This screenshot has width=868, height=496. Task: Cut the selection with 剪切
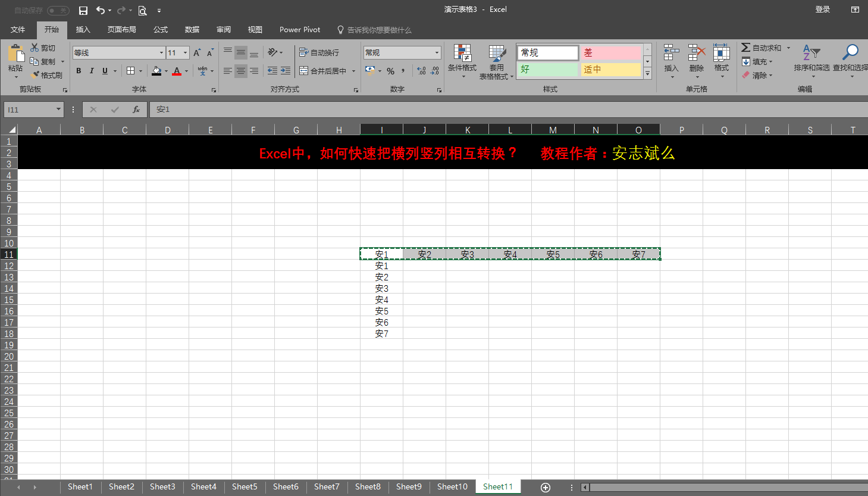tap(43, 48)
